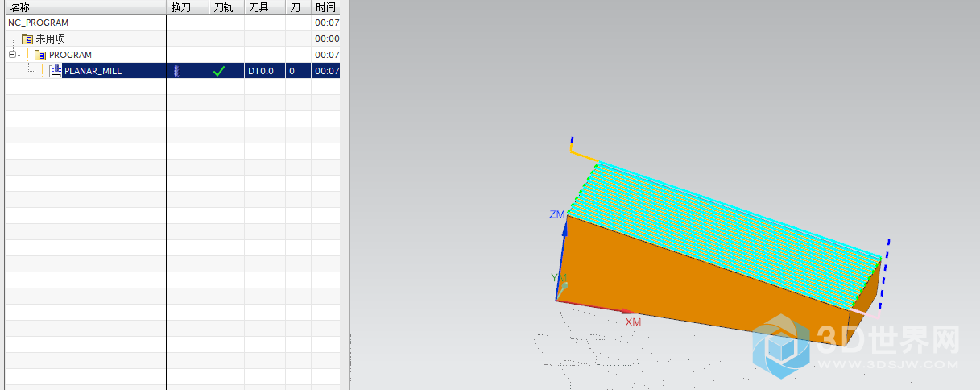The width and height of the screenshot is (980, 390).
Task: Click the tool change icon in PLANAR_MILL row
Action: pos(176,71)
